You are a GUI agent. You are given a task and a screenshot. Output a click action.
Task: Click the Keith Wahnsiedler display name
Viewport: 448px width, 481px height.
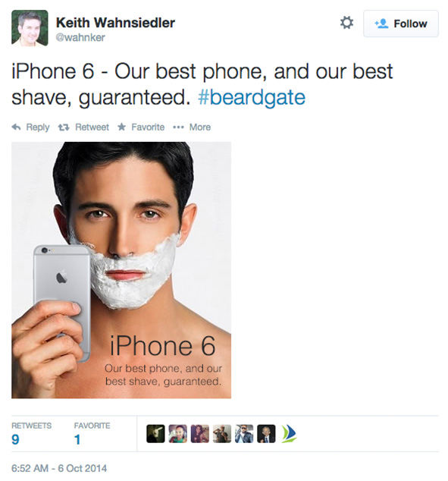(115, 23)
